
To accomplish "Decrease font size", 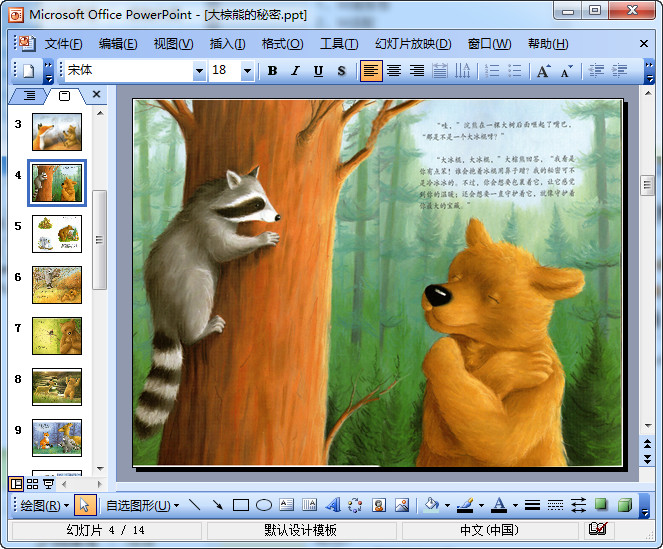I will point(567,71).
